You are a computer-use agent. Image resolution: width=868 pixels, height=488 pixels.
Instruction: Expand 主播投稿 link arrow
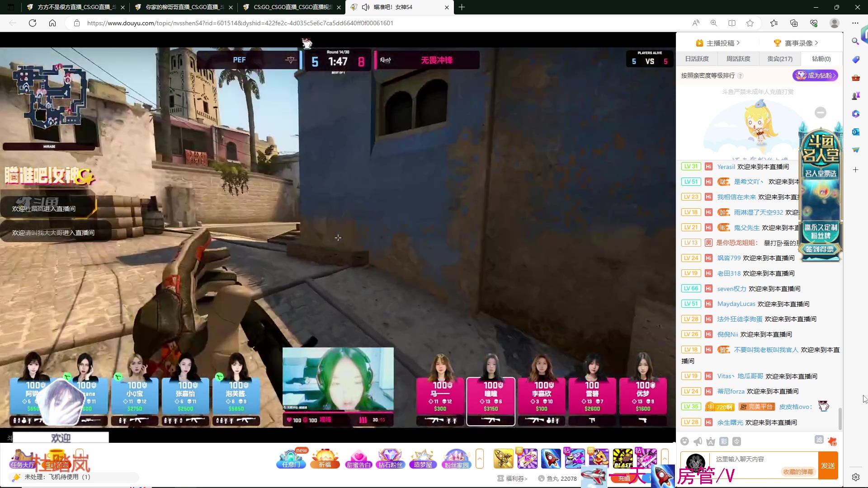738,43
